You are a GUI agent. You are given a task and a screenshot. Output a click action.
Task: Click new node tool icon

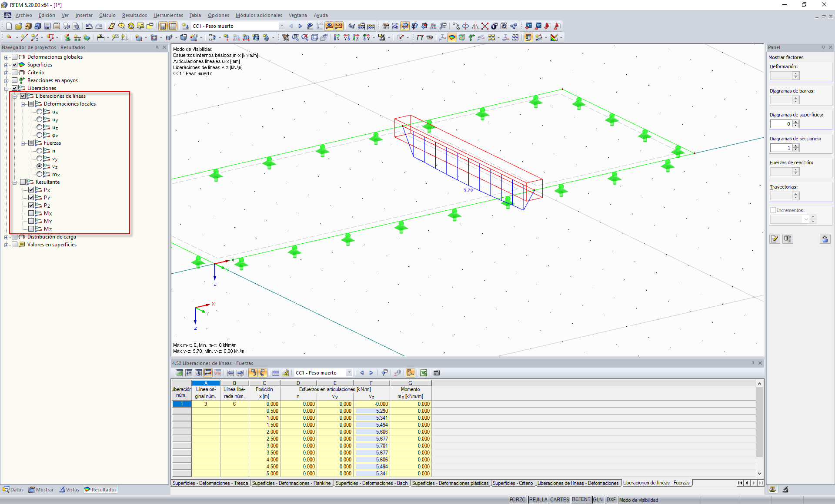click(9, 37)
